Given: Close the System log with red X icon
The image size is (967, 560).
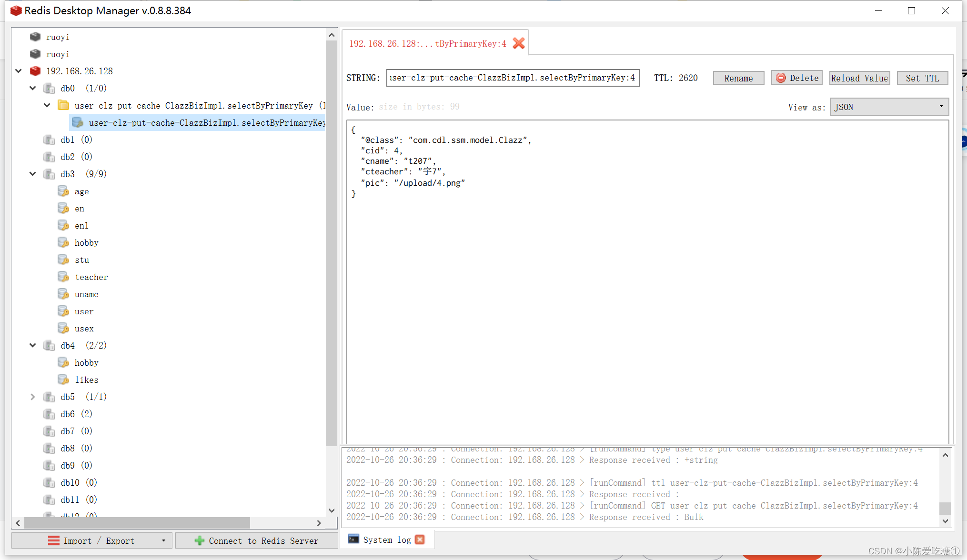Looking at the screenshot, I should (420, 540).
